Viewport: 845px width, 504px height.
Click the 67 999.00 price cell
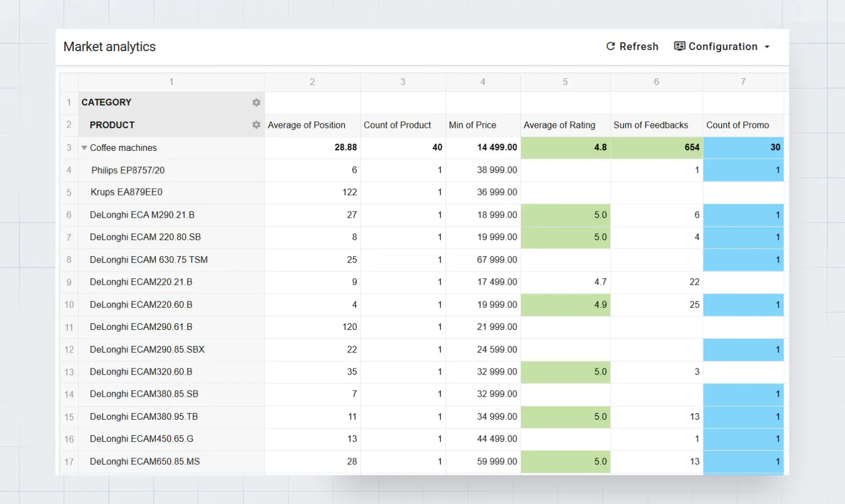484,260
